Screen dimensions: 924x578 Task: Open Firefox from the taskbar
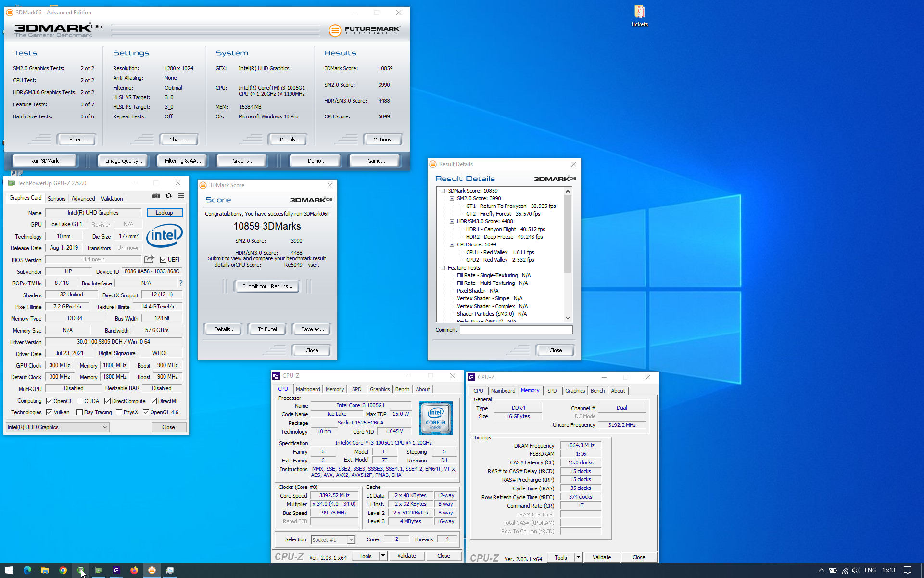[x=134, y=570]
